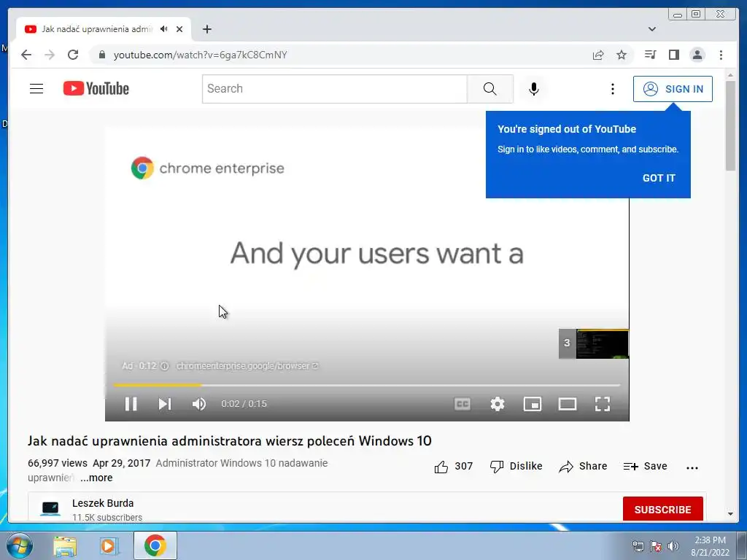This screenshot has width=747, height=560.
Task: Reload the page in Chrome
Action: [73, 55]
